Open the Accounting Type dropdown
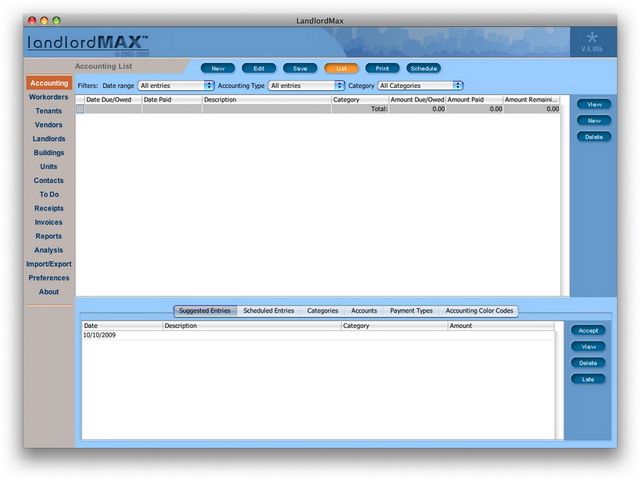The height and width of the screenshot is (480, 640). pyautogui.click(x=306, y=86)
